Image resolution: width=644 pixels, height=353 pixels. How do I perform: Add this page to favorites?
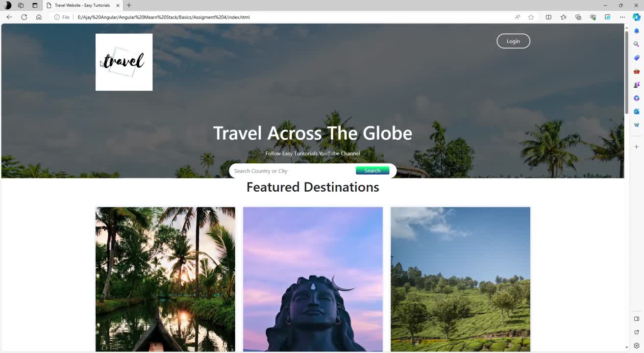pos(531,17)
